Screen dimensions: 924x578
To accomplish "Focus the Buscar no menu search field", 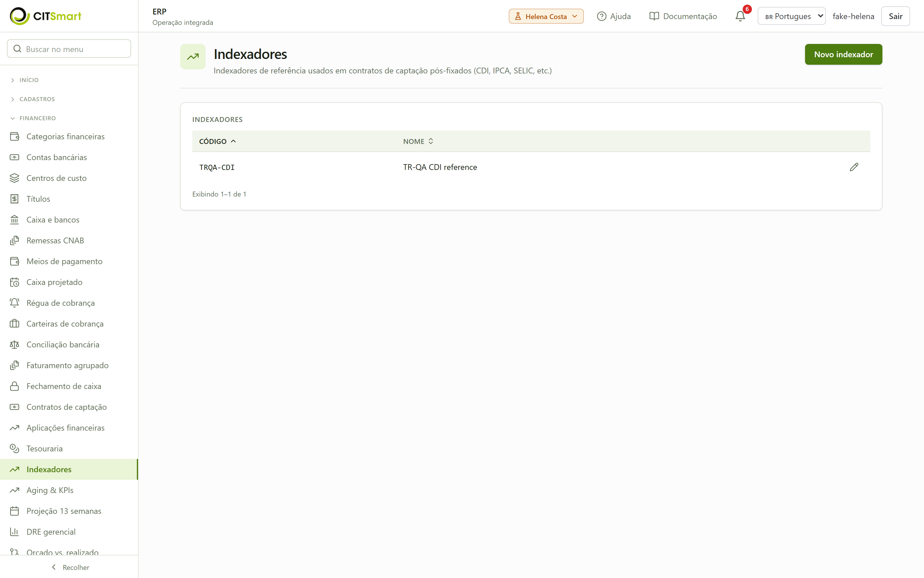I will click(x=69, y=49).
